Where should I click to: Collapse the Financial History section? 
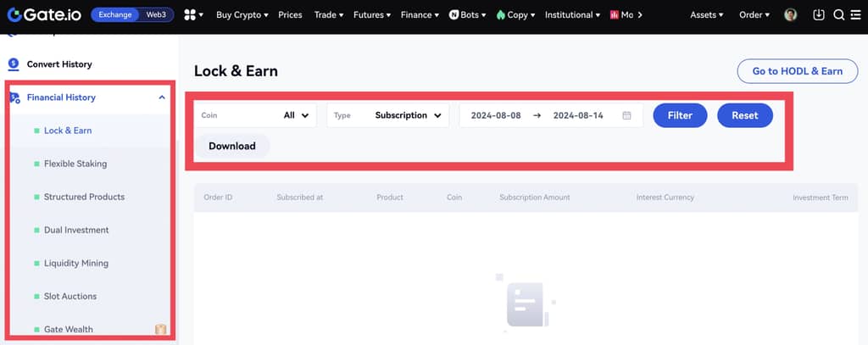(x=162, y=97)
